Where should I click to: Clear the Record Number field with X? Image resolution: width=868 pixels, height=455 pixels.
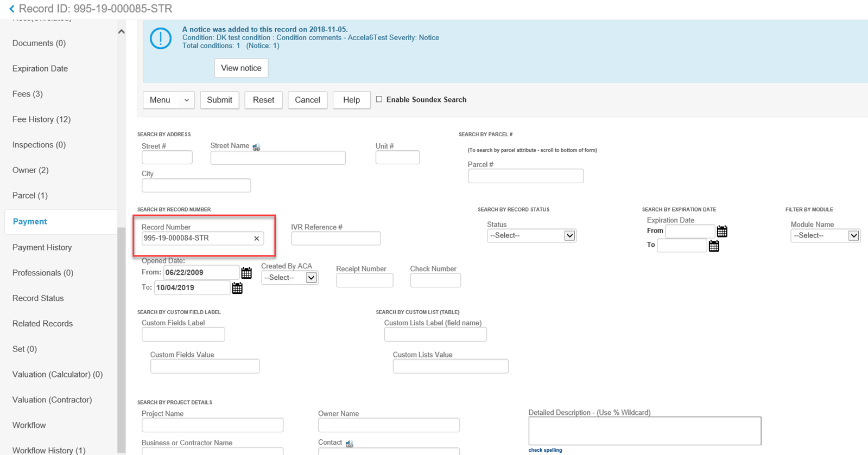coord(257,239)
